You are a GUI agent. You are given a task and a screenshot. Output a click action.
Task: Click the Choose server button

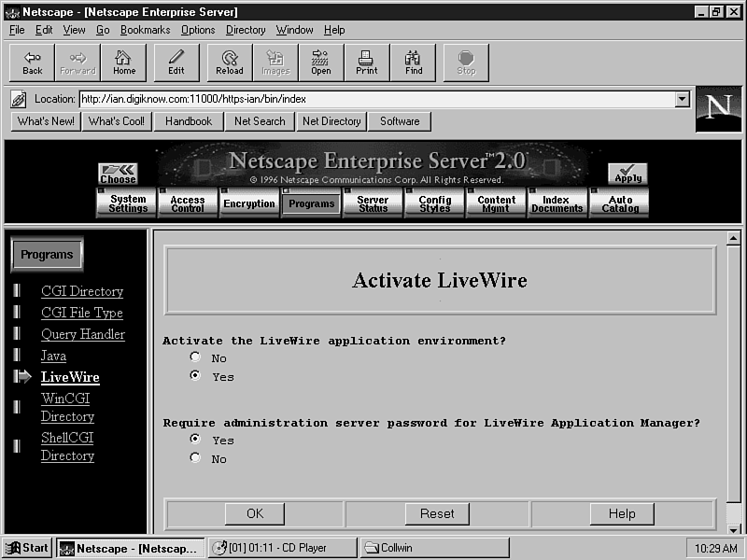coord(119,174)
